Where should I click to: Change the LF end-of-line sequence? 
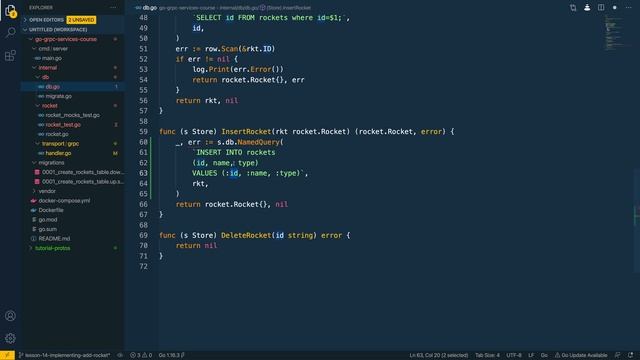[531, 355]
